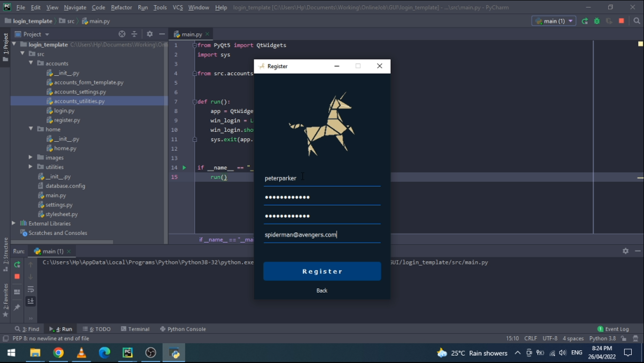
Task: Select stylesheet.py file
Action: [61, 214]
